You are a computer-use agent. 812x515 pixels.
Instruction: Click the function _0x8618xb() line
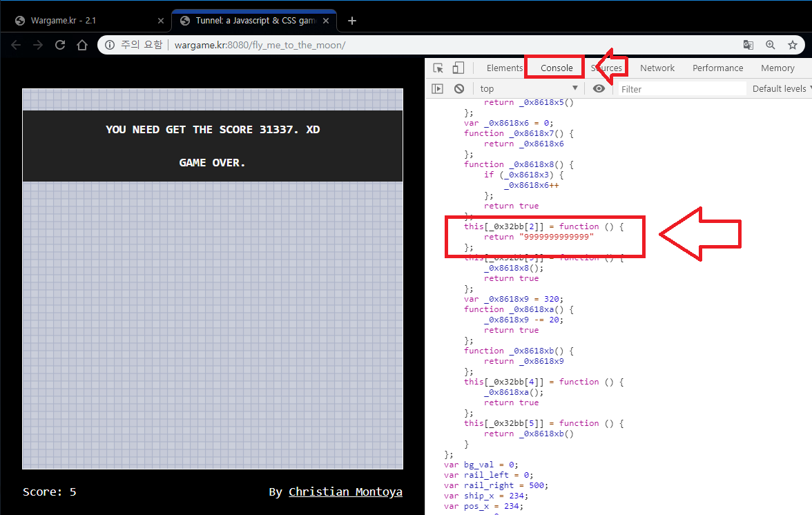[x=519, y=351]
